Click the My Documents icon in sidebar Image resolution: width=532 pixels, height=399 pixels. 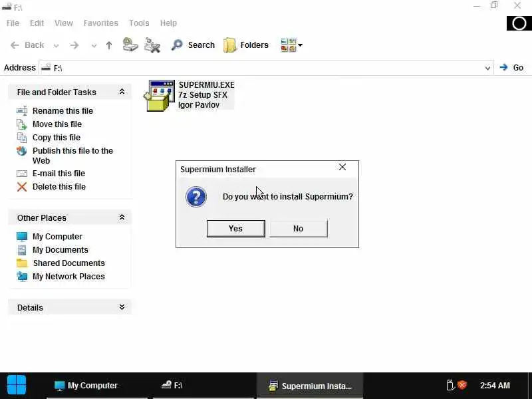(22, 250)
